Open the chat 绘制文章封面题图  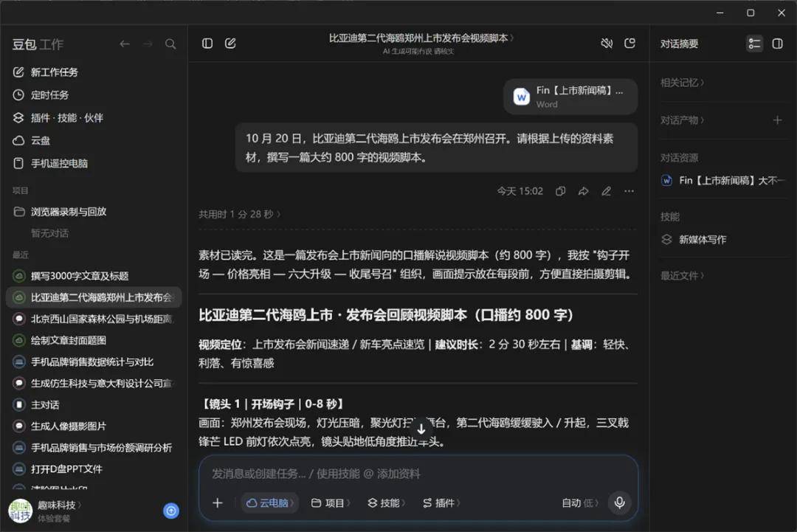click(94, 340)
